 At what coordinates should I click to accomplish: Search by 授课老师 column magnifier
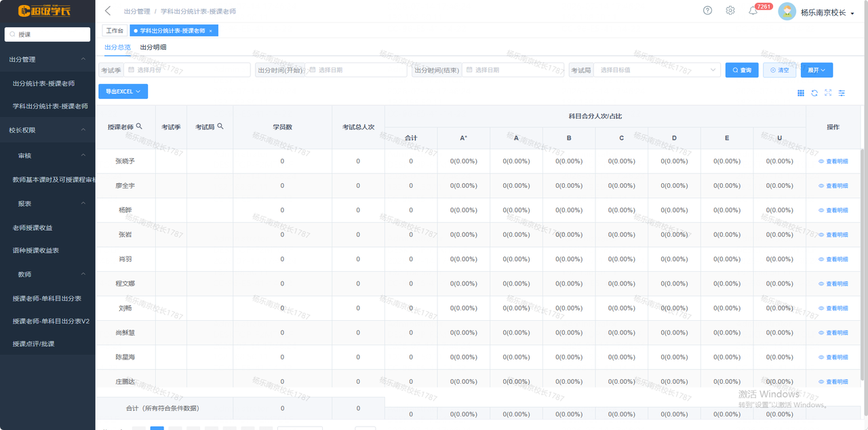tap(139, 126)
